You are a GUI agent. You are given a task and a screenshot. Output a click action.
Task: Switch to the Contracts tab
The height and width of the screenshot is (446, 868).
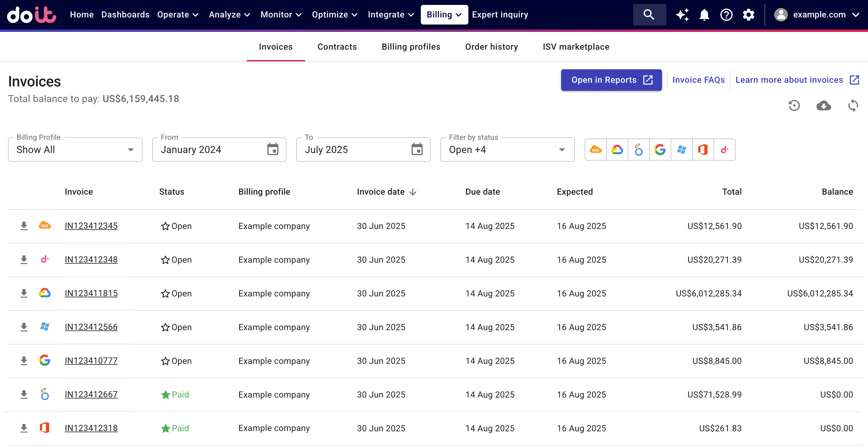coord(337,47)
